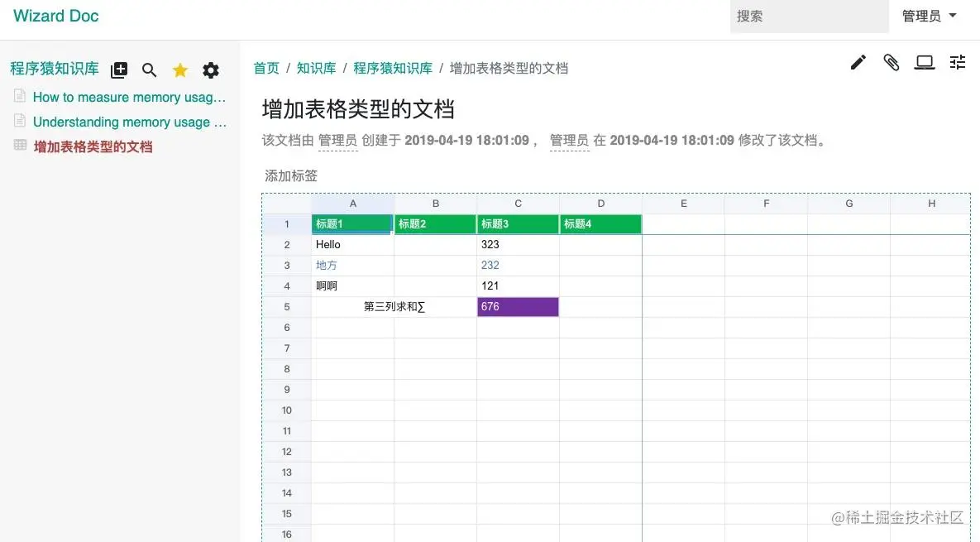Open attachments via the paperclip icon
The height and width of the screenshot is (542, 980).
pos(892,62)
